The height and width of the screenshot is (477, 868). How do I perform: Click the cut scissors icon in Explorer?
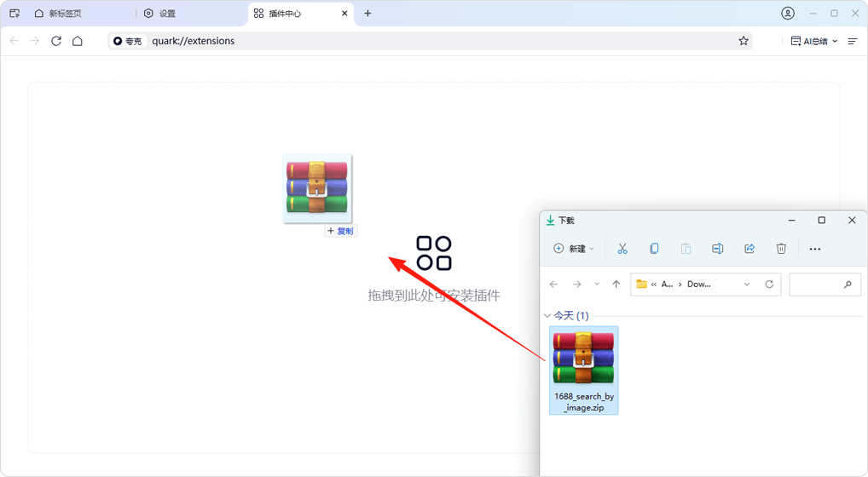coord(622,249)
